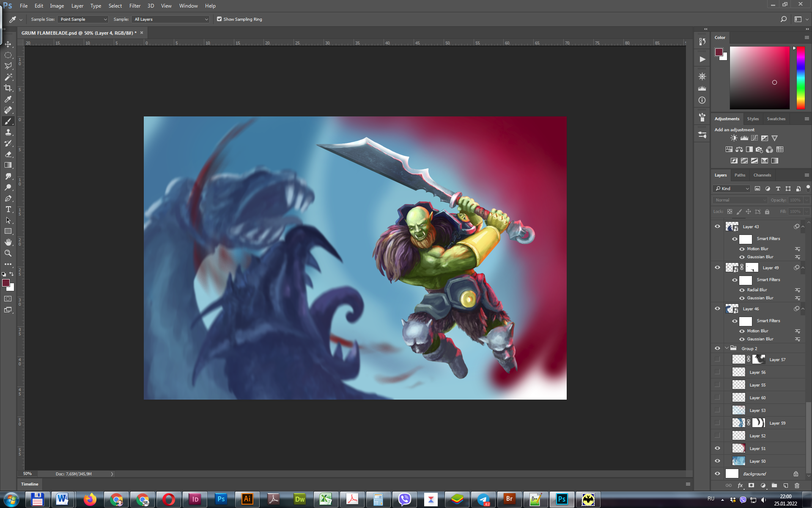Hide Layer 49 visibility
This screenshot has height=508, width=812.
[x=717, y=268]
